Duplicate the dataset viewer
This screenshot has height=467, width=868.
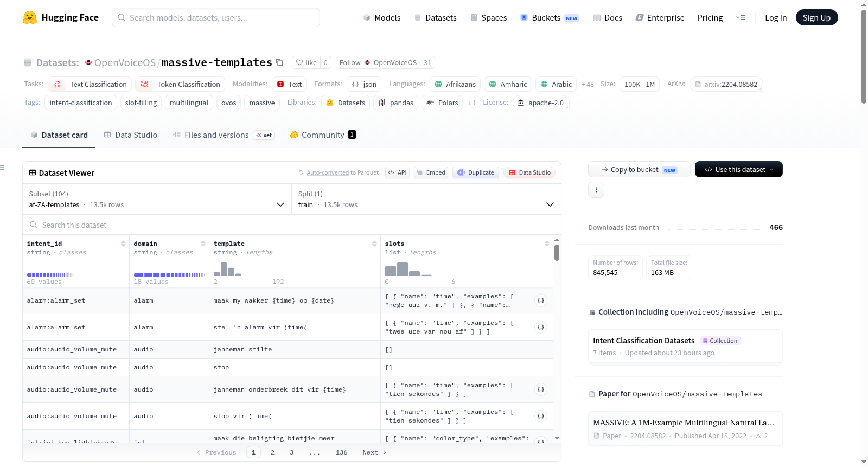(476, 172)
